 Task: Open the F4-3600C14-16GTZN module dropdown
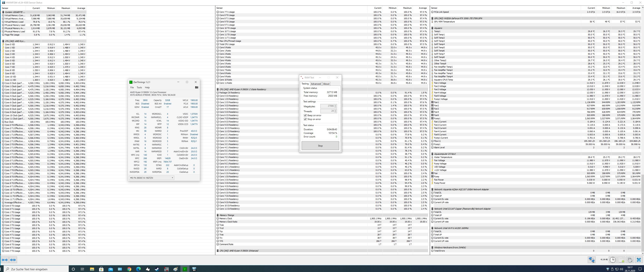point(152,178)
